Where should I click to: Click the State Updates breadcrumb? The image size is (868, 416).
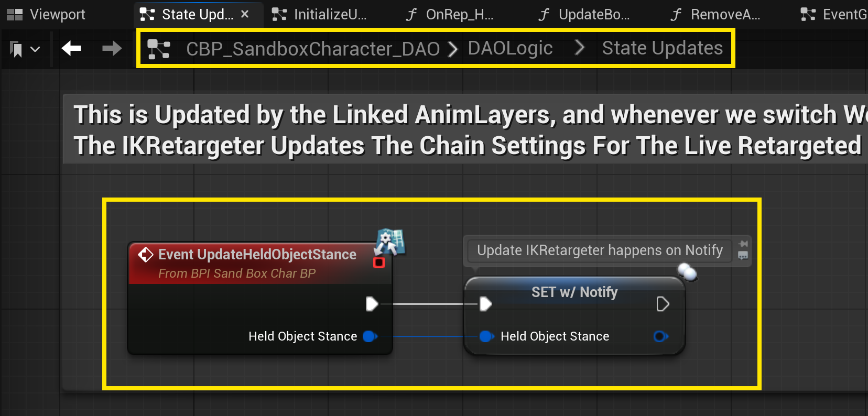point(662,48)
